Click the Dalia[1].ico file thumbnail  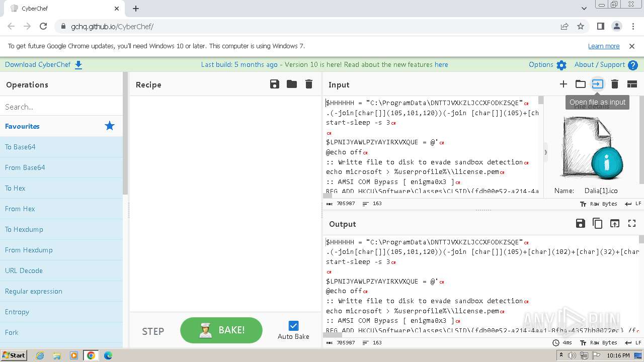click(x=594, y=148)
